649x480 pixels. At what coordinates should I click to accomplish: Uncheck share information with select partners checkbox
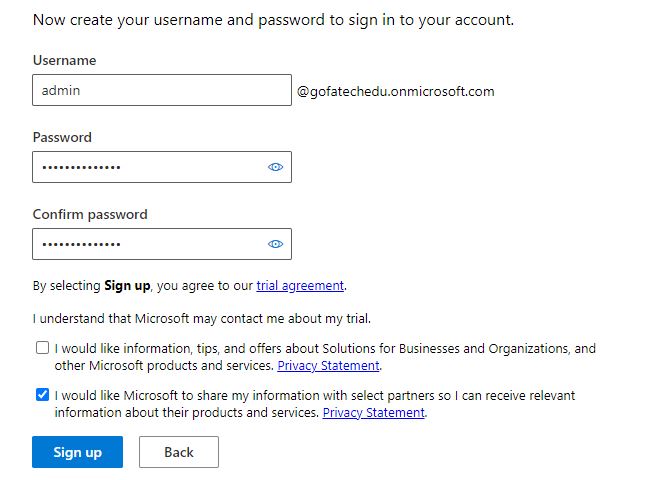[x=42, y=395]
